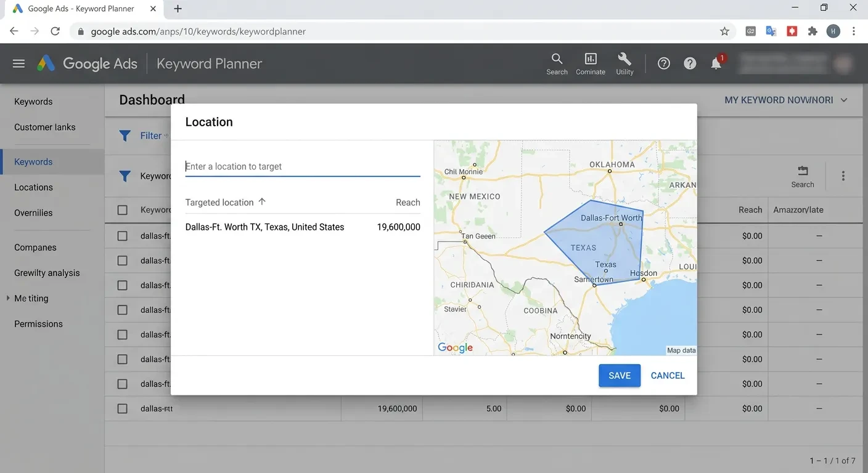Click the Map data link
Screen dimensions: 868x473
point(681,350)
